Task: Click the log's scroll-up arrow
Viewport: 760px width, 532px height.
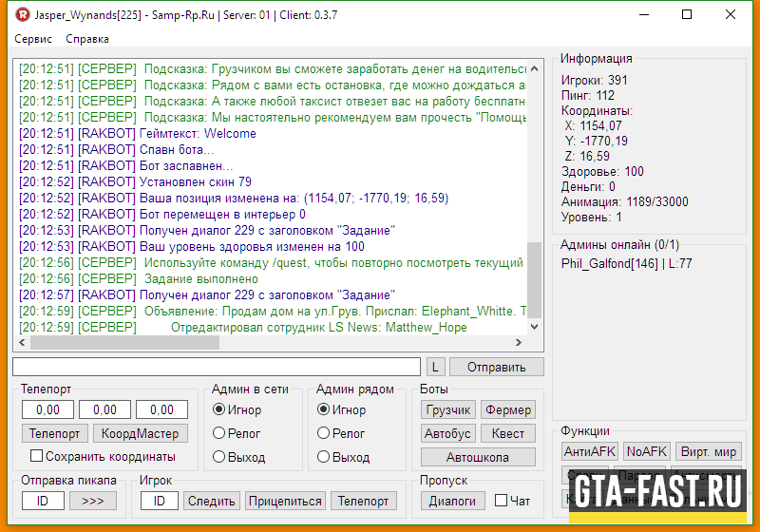Action: 535,68
